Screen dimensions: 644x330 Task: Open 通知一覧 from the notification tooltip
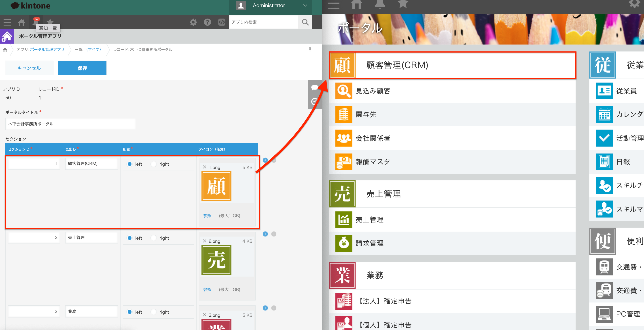click(x=48, y=28)
